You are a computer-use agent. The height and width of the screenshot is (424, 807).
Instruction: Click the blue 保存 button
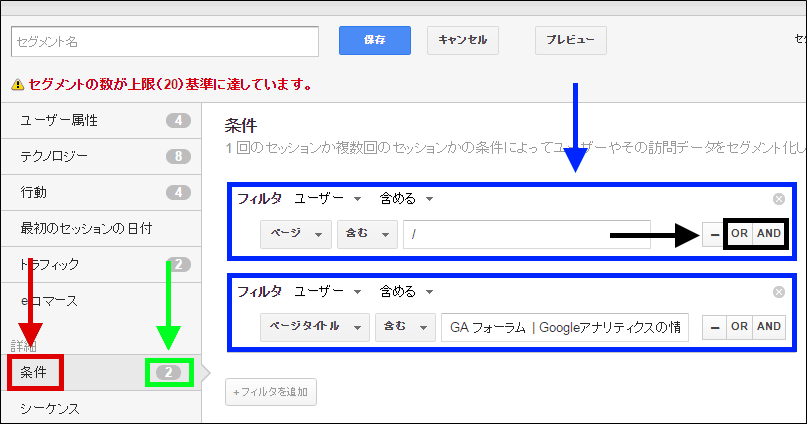click(x=375, y=40)
